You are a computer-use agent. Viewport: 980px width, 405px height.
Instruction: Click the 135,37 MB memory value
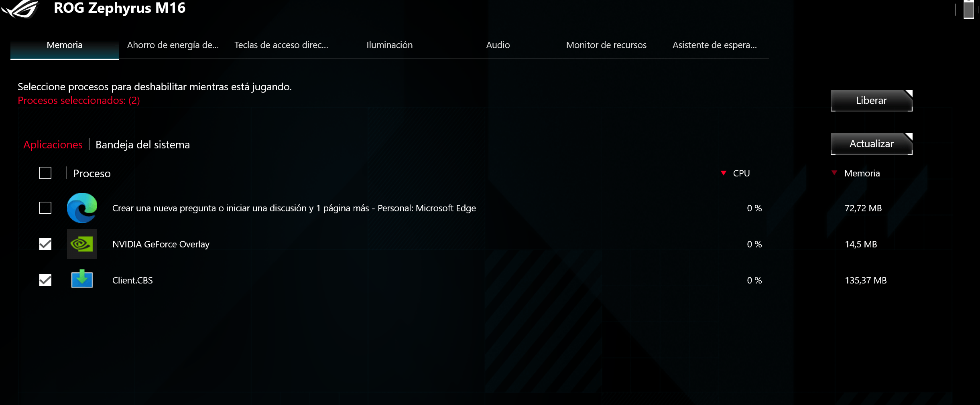tap(866, 280)
